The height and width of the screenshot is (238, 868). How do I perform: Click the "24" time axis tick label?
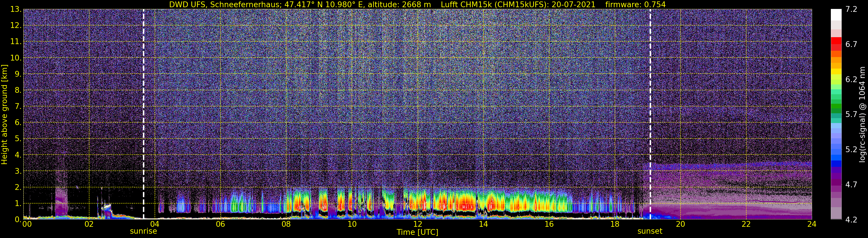(812, 224)
